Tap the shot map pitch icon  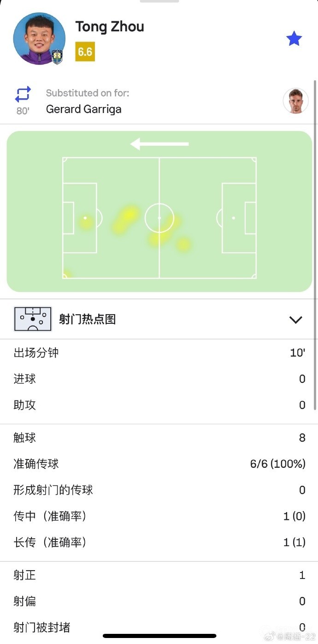pos(32,319)
